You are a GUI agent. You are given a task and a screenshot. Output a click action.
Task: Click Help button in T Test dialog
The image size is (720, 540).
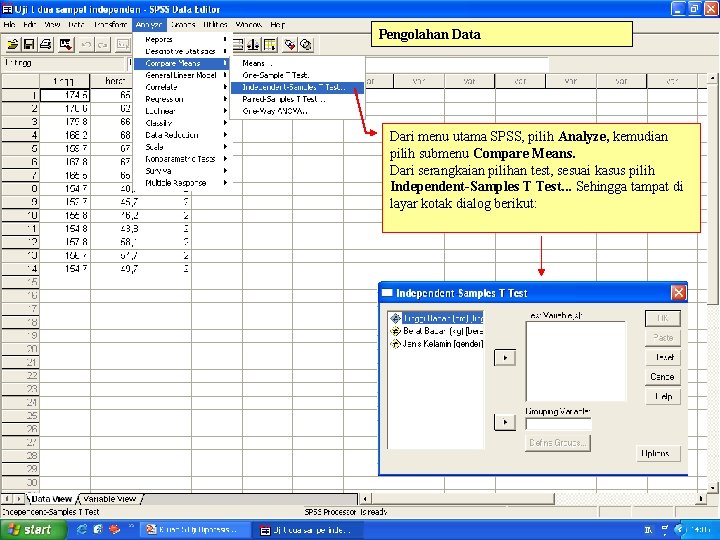pos(663,397)
